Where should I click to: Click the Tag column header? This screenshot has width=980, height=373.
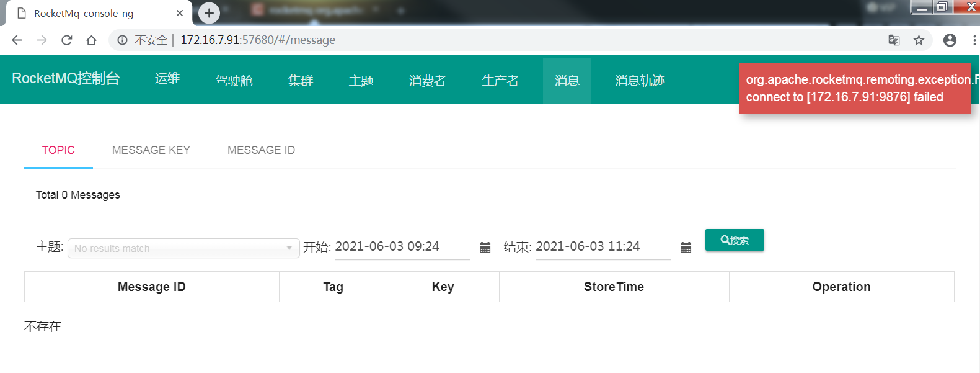(333, 287)
